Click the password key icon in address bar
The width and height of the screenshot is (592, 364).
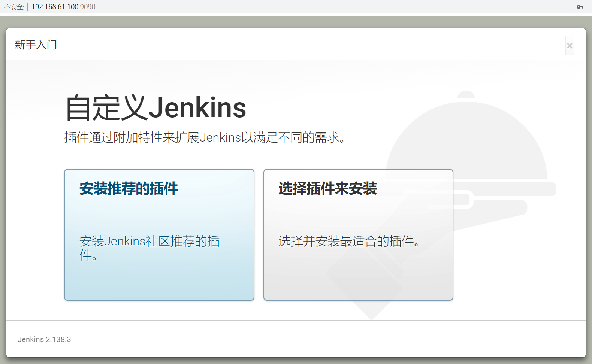click(580, 7)
